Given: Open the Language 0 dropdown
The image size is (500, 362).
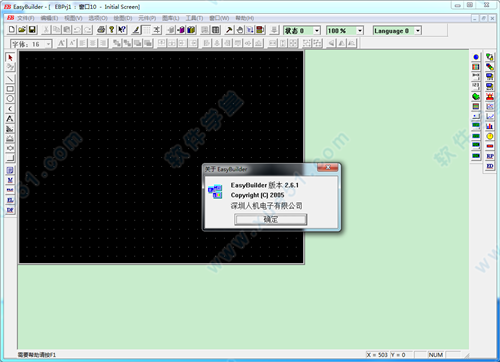Looking at the screenshot, I should [418, 31].
